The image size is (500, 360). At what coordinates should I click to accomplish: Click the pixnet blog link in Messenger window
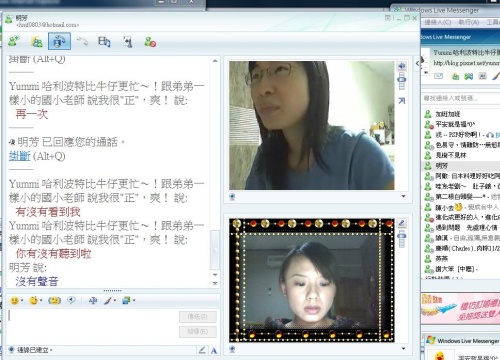467,63
